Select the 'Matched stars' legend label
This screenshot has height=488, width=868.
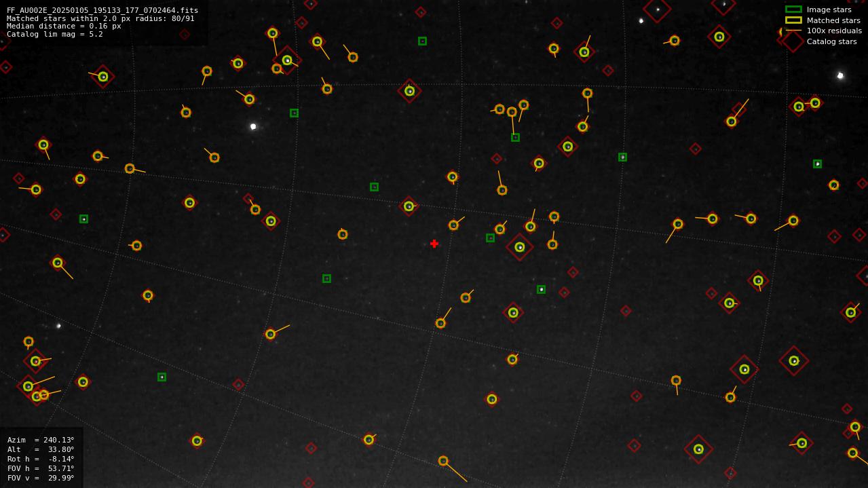(x=833, y=20)
